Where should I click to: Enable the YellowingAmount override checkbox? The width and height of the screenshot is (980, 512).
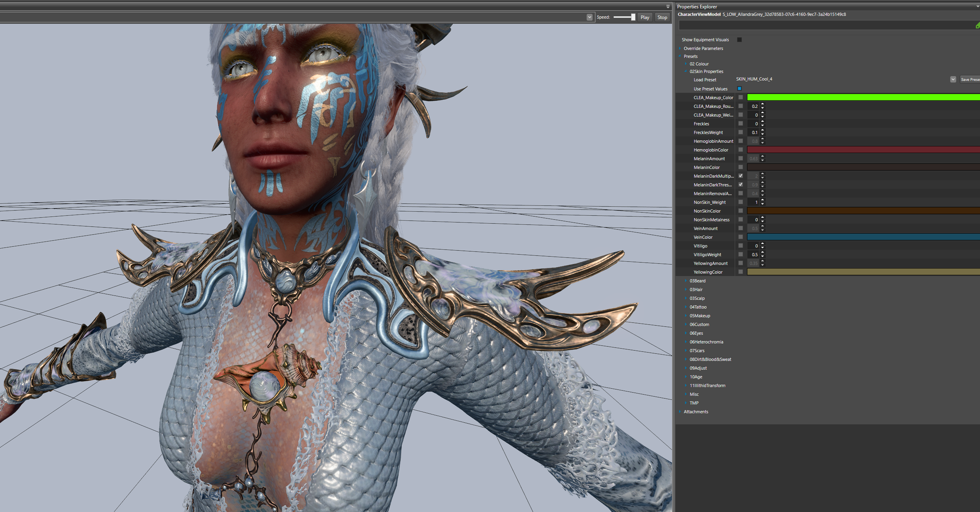[741, 263]
